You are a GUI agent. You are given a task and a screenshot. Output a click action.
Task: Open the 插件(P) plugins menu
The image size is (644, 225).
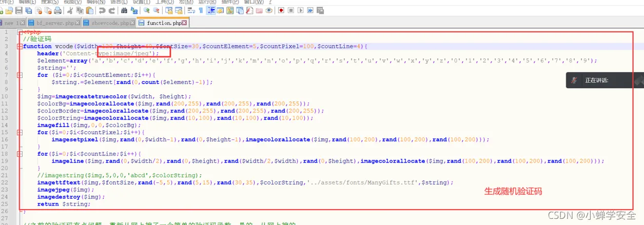(x=230, y=2)
